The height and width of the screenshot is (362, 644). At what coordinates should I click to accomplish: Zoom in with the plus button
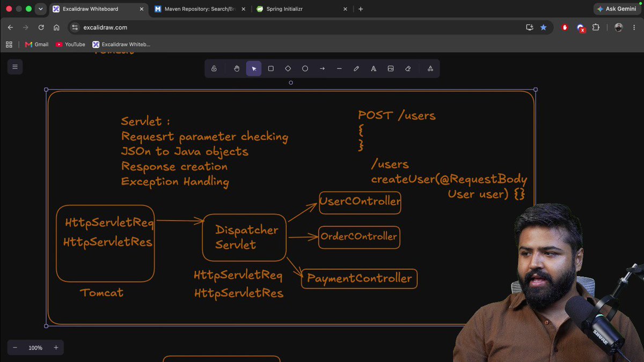(56, 348)
